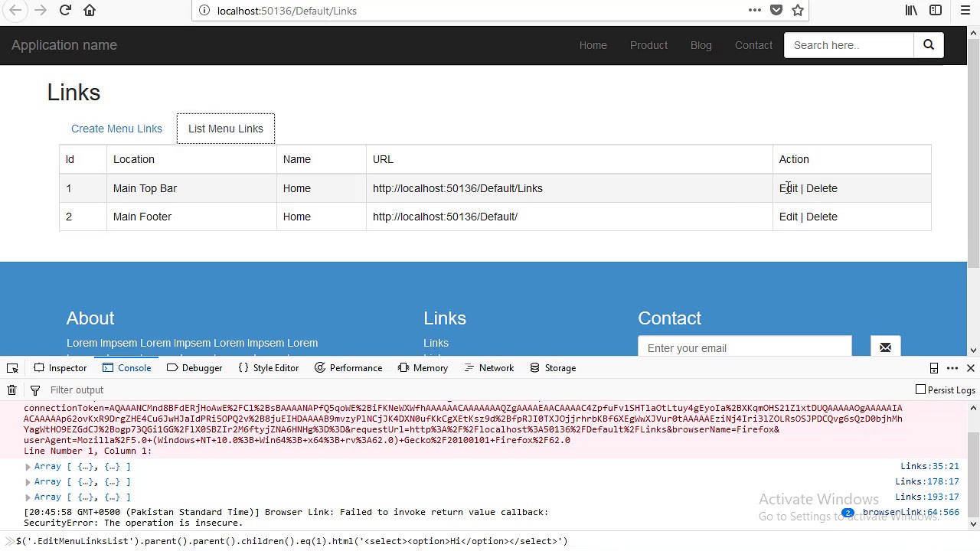The width and height of the screenshot is (980, 551).
Task: Show site information icon in address bar
Action: coord(204,11)
